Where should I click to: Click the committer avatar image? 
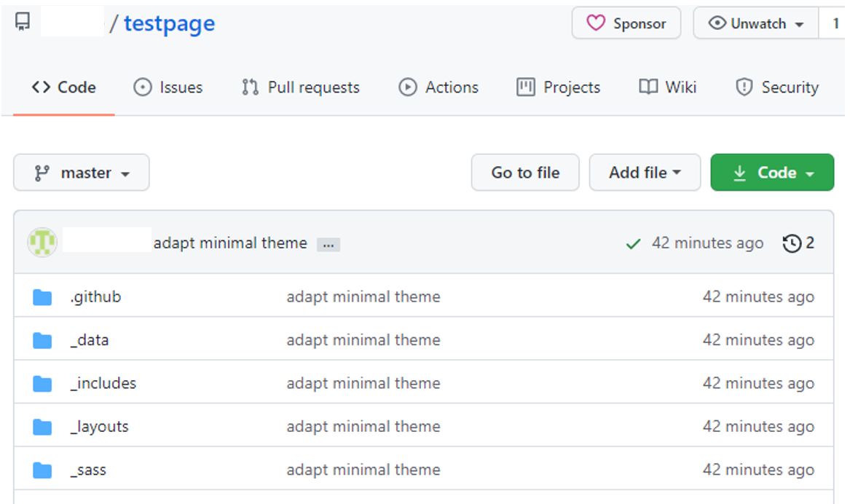(42, 243)
